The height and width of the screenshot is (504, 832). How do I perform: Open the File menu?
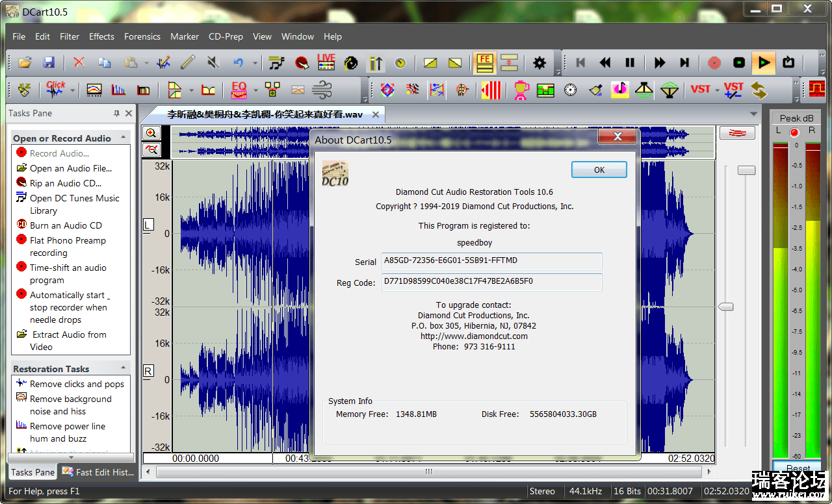(19, 36)
